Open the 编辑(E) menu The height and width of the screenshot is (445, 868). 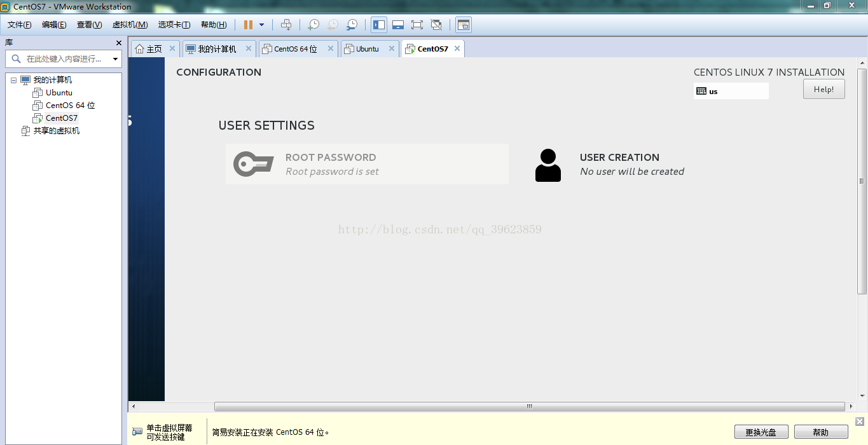54,25
